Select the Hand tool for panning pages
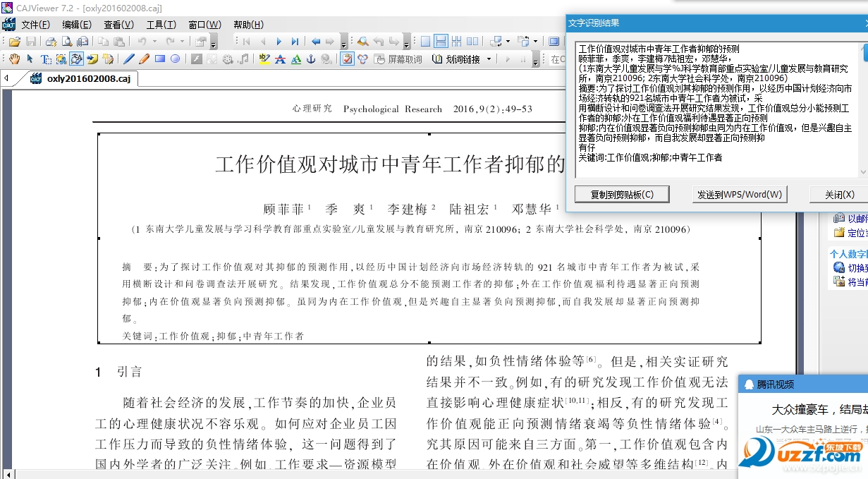Screen dimensions: 868x479 (14, 59)
